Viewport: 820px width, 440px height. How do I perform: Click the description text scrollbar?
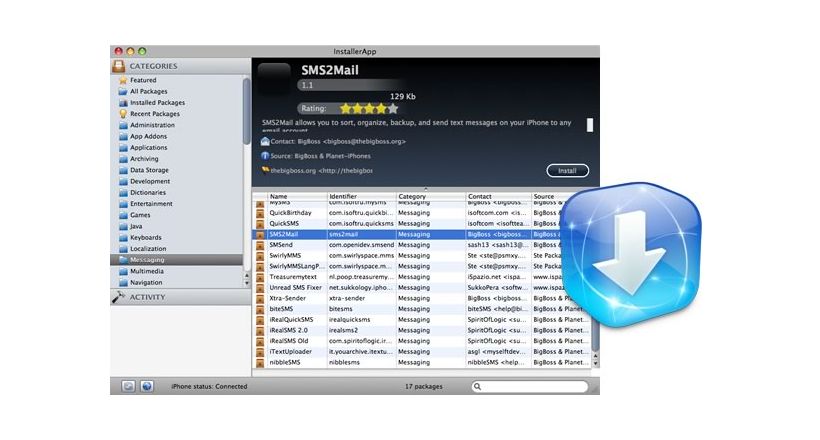[x=590, y=125]
